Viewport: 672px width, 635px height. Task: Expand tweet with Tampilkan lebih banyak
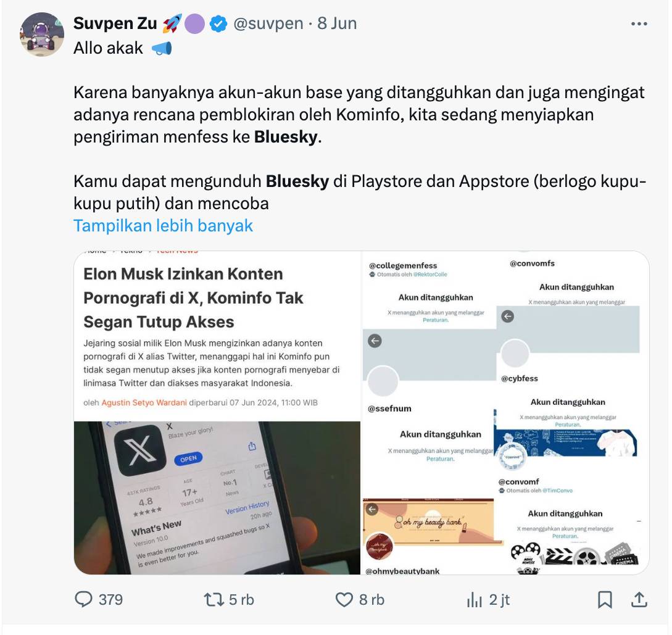coord(164,225)
